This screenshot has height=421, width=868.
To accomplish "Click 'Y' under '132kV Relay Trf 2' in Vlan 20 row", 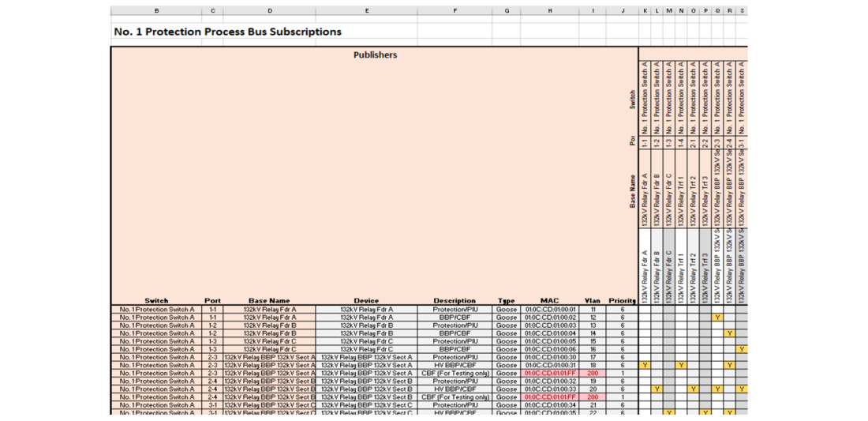I will [x=693, y=389].
